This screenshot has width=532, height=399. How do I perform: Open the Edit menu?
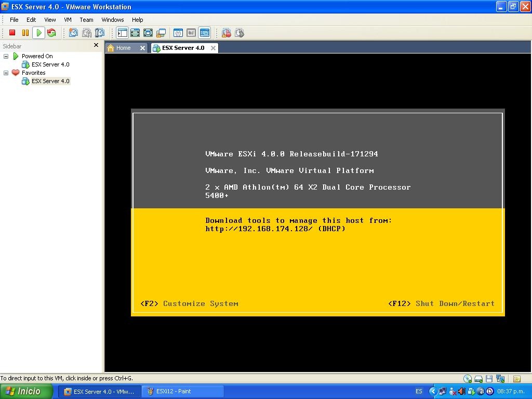pyautogui.click(x=31, y=20)
